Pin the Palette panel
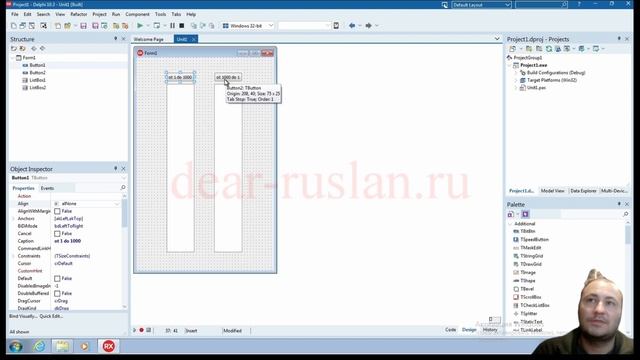The height and width of the screenshot is (360, 640). pyautogui.click(x=619, y=204)
